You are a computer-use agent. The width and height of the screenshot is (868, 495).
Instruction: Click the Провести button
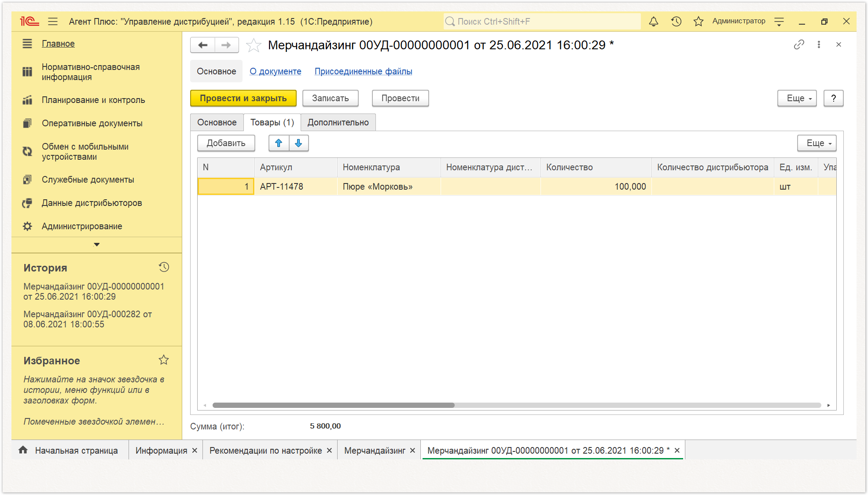tap(400, 98)
